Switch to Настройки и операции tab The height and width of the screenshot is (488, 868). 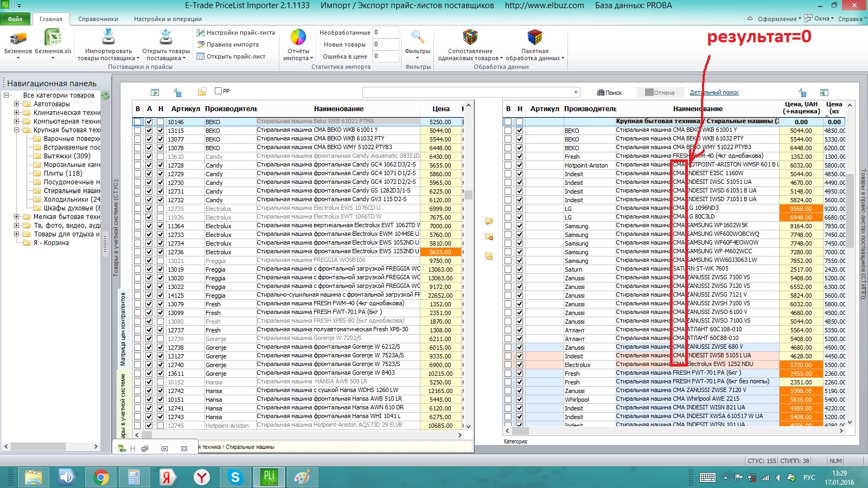(x=168, y=19)
